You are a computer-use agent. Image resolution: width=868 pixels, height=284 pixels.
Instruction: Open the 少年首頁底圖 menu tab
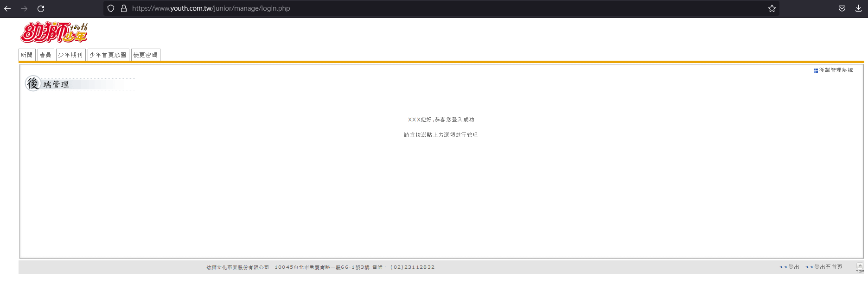(108, 55)
